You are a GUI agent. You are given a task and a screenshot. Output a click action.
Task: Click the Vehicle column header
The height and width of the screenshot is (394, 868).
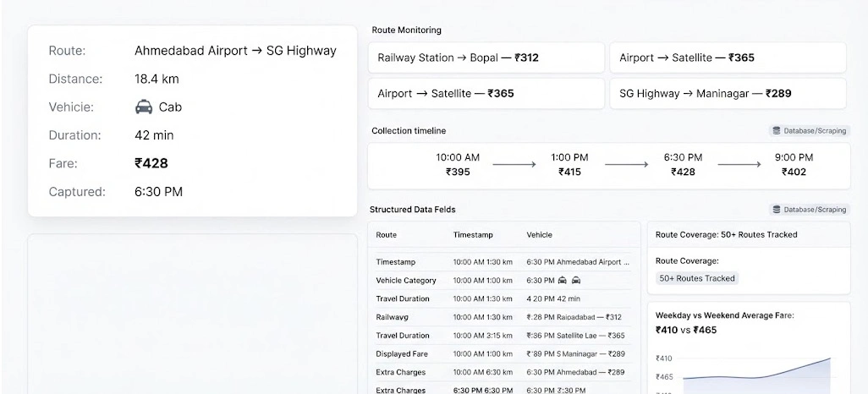pos(539,235)
